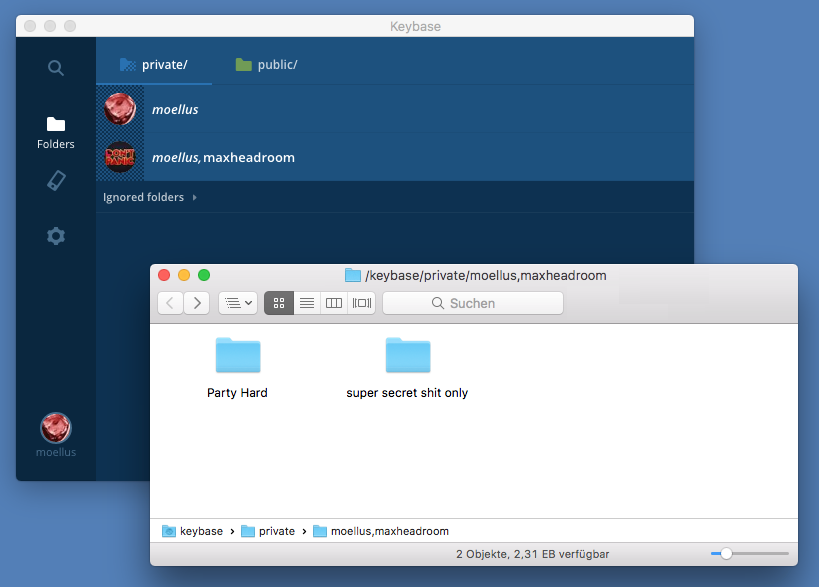819x587 pixels.
Task: Select the Party Hard folder
Action: click(x=238, y=355)
